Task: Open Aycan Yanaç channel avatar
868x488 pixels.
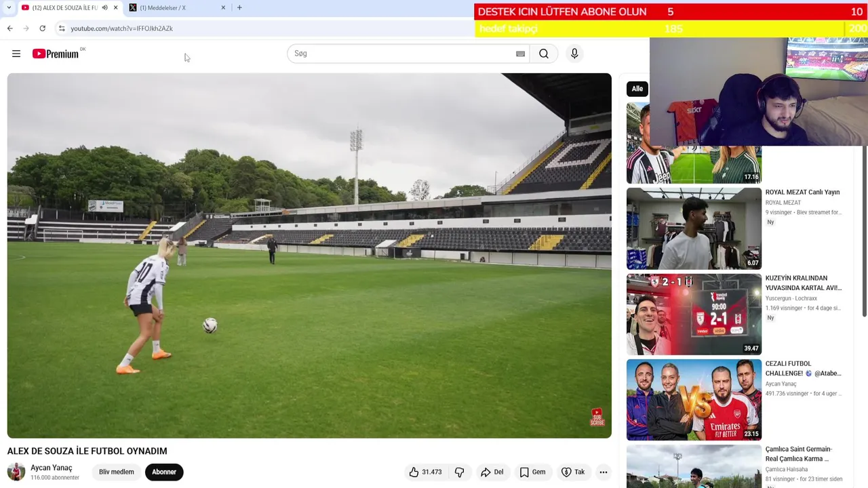Action: tap(16, 472)
